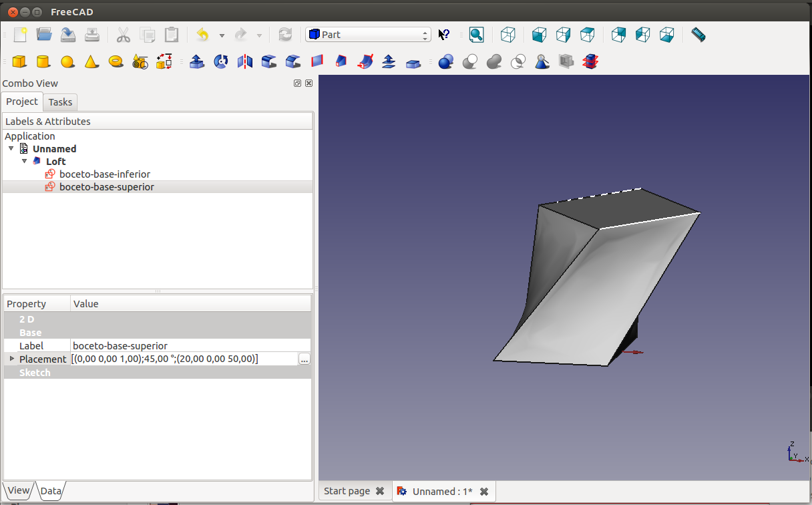
Task: Collapse the Loft tree node
Action: 25,161
